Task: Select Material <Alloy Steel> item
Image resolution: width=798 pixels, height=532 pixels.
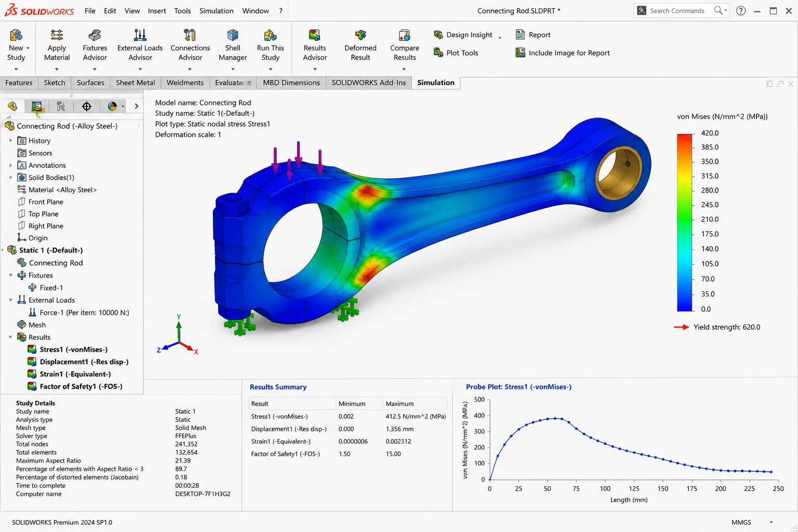Action: [x=57, y=190]
